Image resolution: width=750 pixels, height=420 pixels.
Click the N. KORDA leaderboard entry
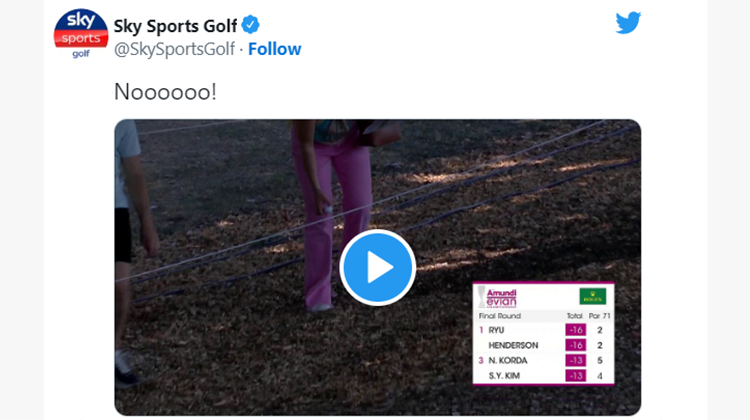point(508,361)
